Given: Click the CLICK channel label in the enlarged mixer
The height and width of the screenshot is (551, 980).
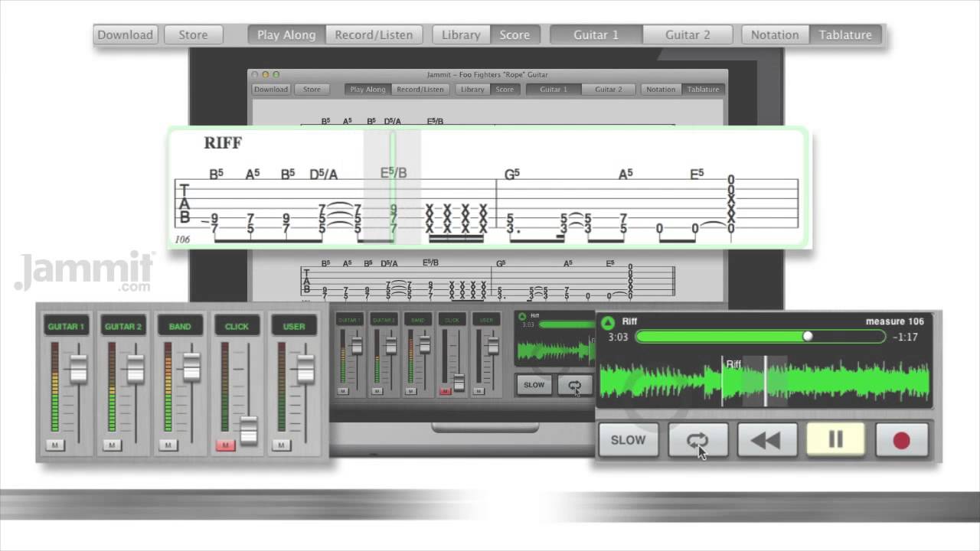Looking at the screenshot, I should 237,326.
